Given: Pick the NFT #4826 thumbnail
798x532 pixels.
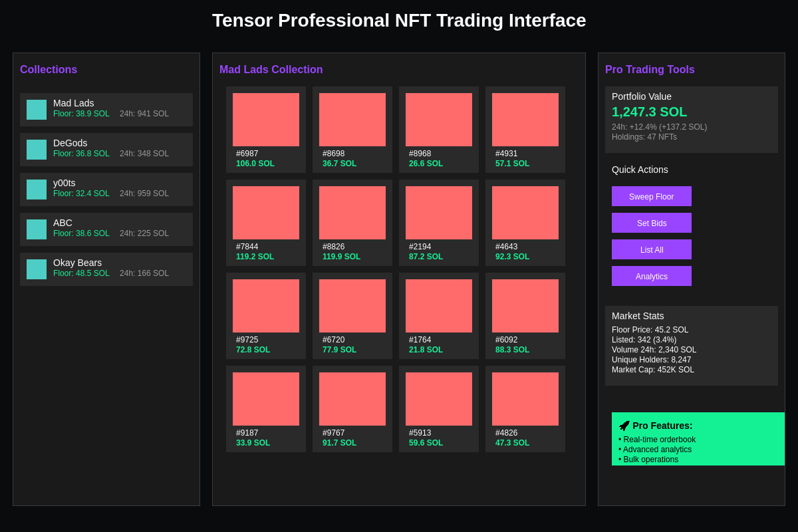Looking at the screenshot, I should coord(525,399).
